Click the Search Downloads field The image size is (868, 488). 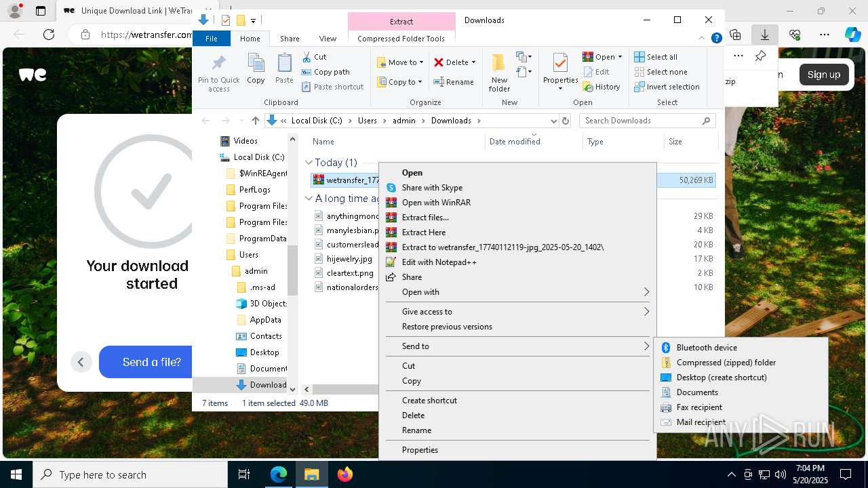[648, 121]
